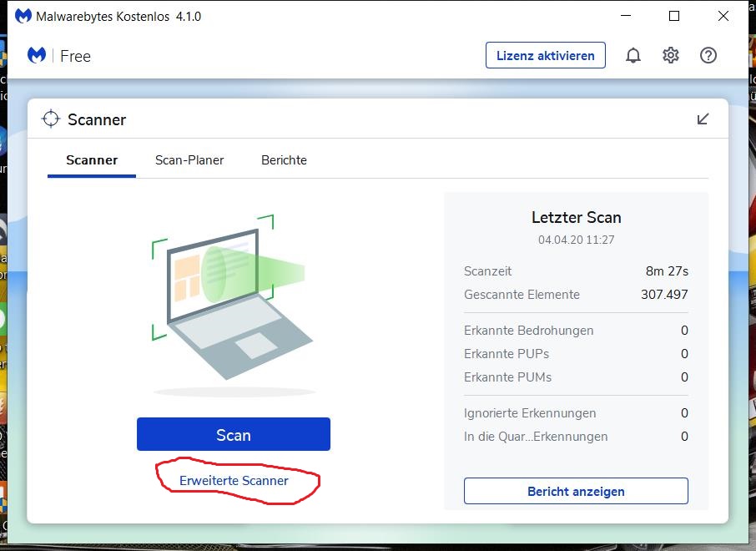Open settings via gear icon
Screen dimensions: 756x551
coord(671,56)
